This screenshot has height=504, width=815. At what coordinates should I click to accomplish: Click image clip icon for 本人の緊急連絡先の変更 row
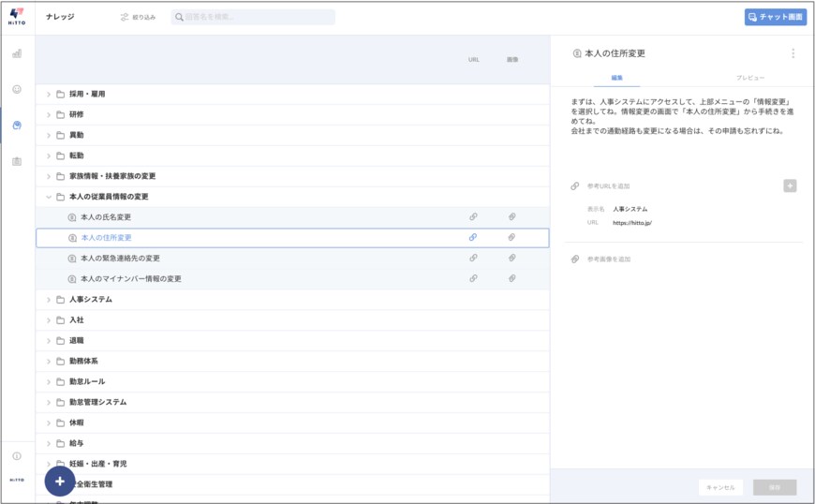(x=511, y=258)
